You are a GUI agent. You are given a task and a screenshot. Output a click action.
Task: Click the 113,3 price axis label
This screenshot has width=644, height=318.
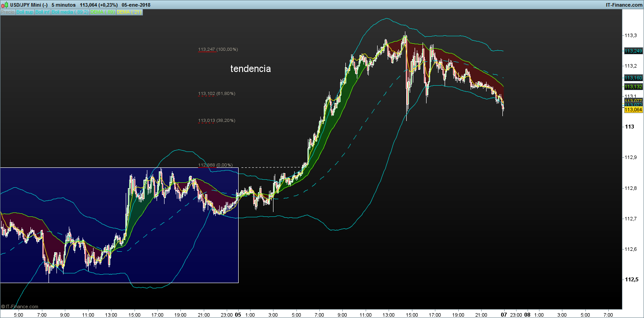tap(630, 35)
